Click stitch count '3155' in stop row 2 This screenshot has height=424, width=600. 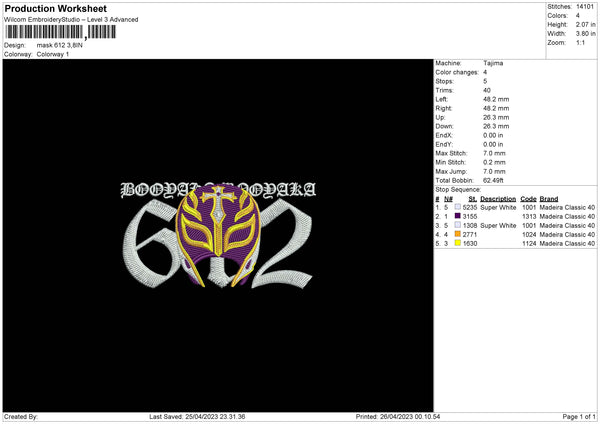click(x=470, y=217)
